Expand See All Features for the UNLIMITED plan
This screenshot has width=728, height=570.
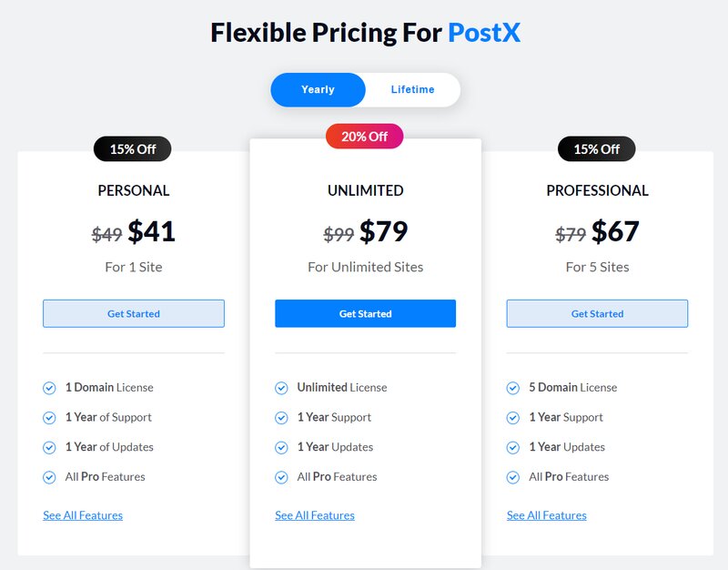tap(315, 514)
